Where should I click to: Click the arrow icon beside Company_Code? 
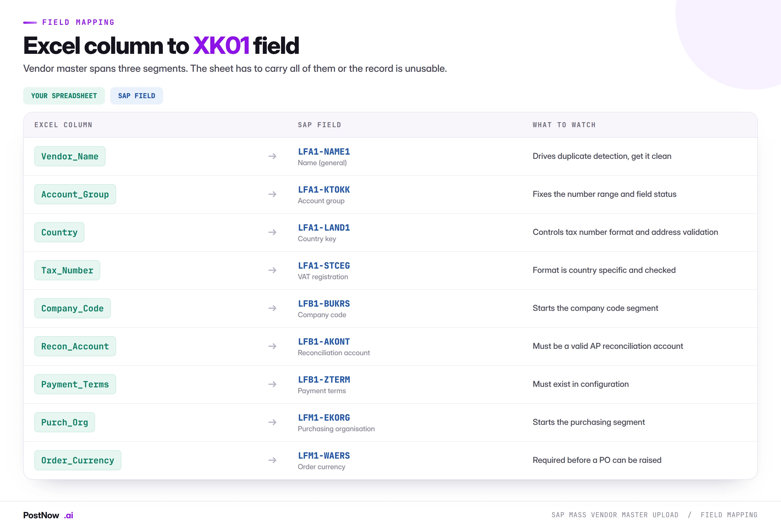coord(272,308)
